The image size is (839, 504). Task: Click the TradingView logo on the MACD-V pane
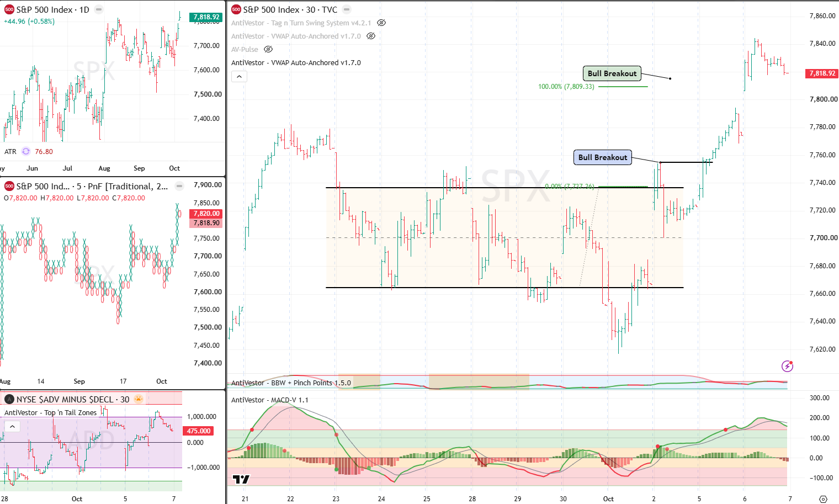pyautogui.click(x=241, y=479)
